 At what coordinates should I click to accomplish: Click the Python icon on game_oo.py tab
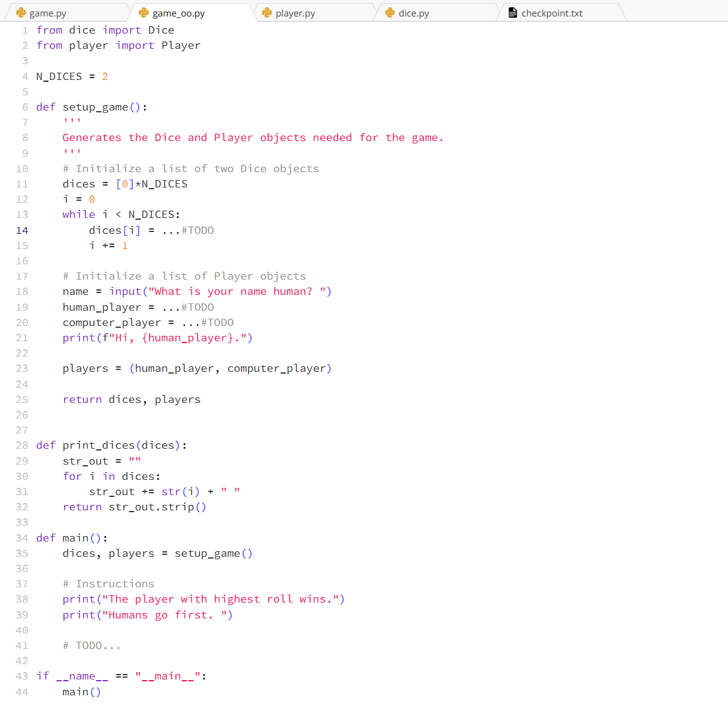coord(144,11)
